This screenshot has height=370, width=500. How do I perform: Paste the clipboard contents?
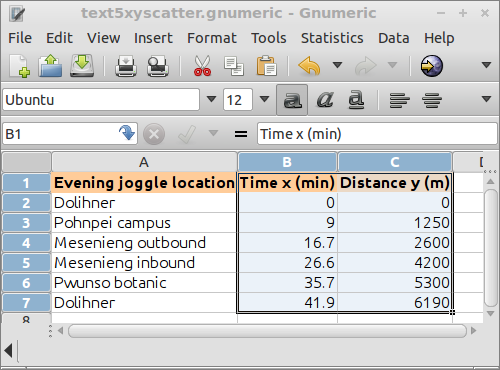(266, 66)
